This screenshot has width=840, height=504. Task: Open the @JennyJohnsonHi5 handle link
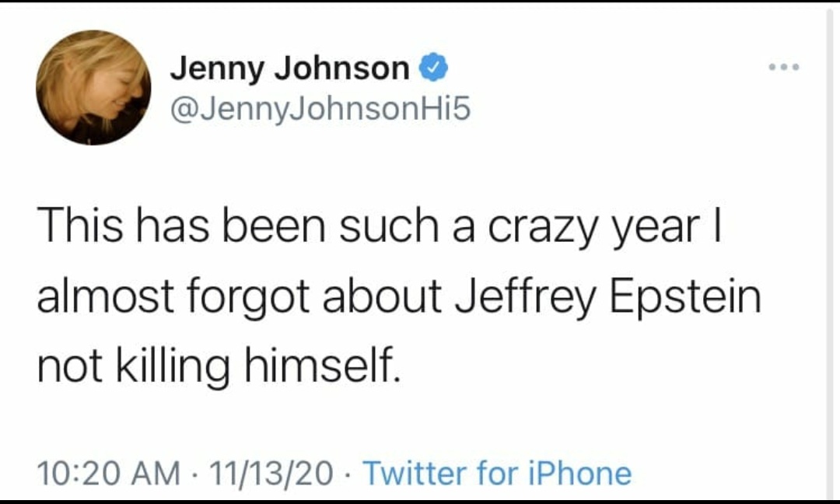click(320, 111)
